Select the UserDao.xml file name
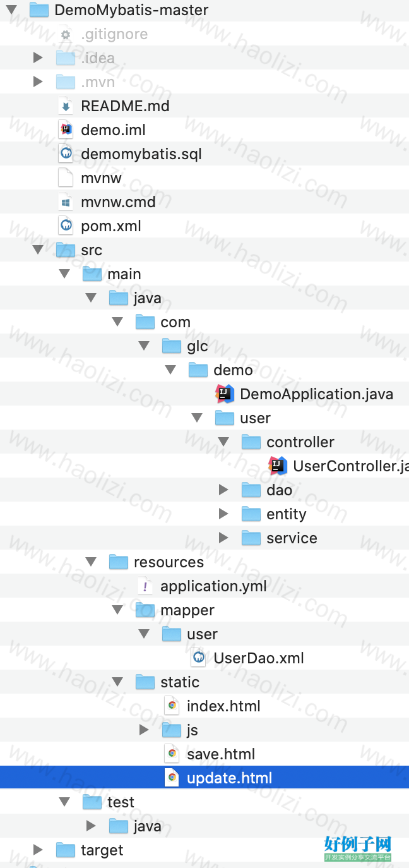 click(259, 658)
